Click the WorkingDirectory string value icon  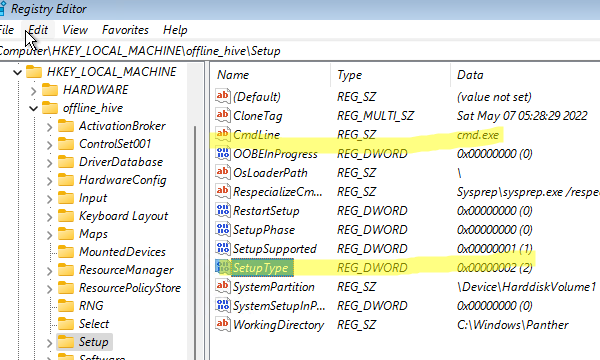[x=223, y=324]
